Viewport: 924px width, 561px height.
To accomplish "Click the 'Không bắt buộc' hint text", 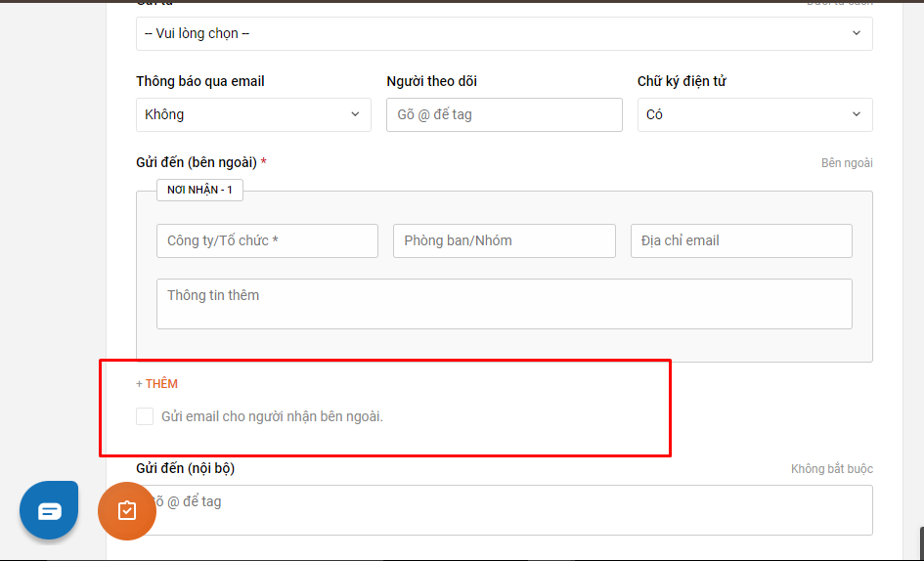I will click(832, 469).
